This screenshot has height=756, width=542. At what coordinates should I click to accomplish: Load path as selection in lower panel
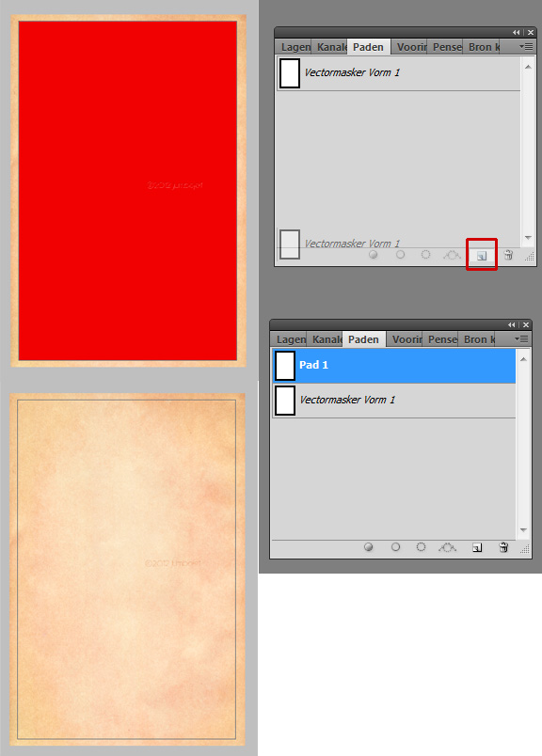pos(421,546)
